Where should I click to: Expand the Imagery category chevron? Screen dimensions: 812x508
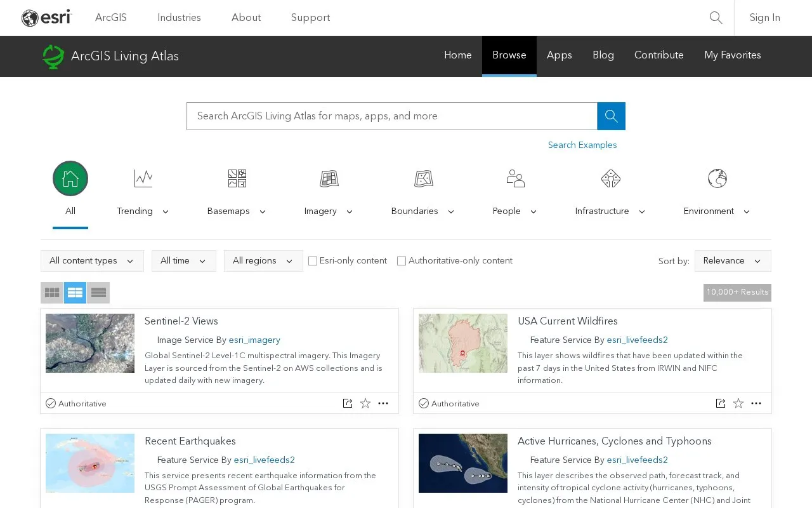tap(350, 212)
